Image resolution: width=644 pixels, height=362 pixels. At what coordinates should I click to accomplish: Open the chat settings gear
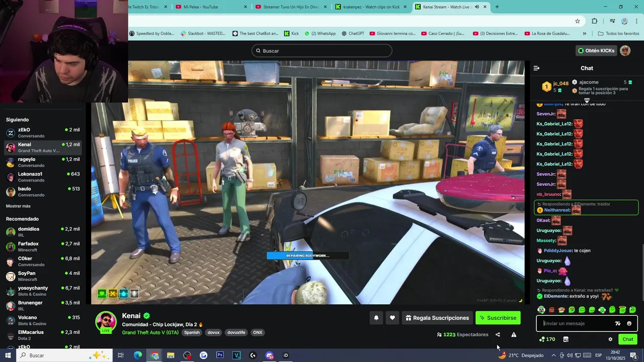click(x=610, y=339)
